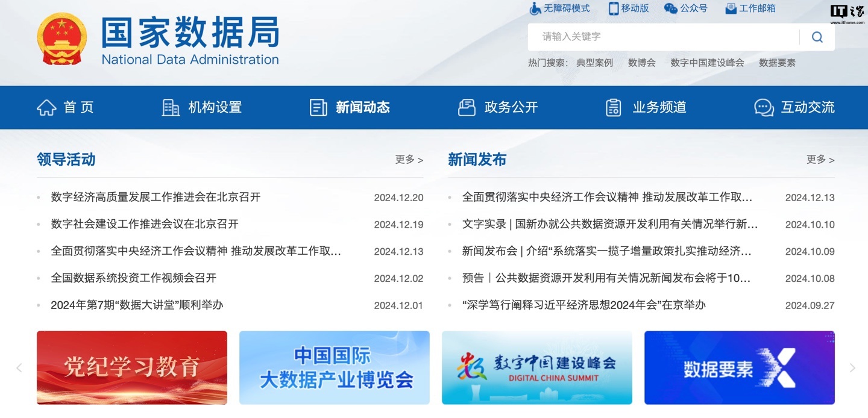Open article 2024年第7期“数据大讲堂”顺利举办
Screen dimensions: 868x418
click(x=137, y=305)
